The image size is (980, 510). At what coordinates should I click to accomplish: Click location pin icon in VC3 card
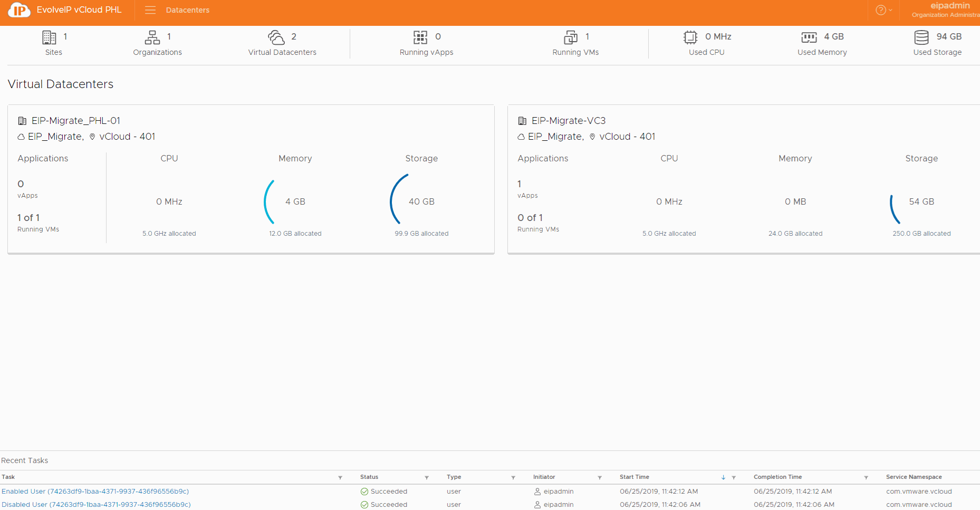pos(592,137)
